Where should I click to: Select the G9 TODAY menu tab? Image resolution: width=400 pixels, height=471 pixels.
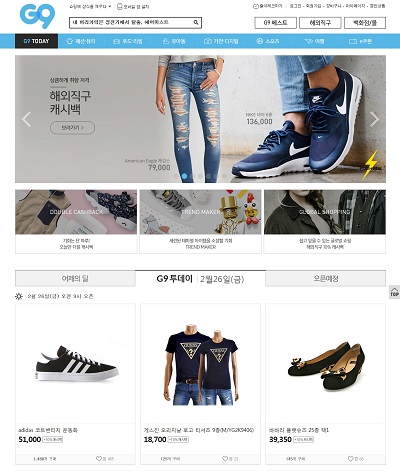tap(36, 41)
